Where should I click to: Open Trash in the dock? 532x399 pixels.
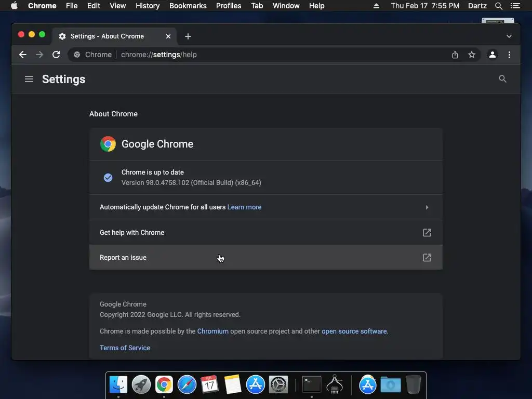tap(413, 385)
